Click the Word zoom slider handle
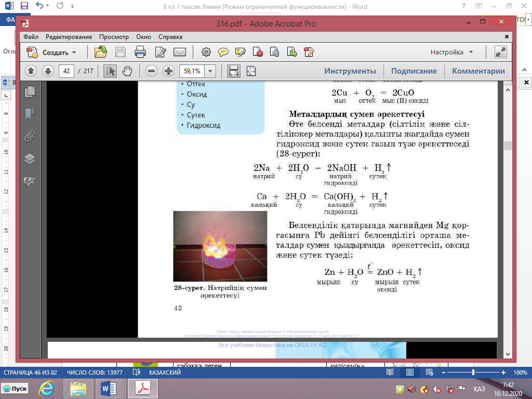 (473, 373)
